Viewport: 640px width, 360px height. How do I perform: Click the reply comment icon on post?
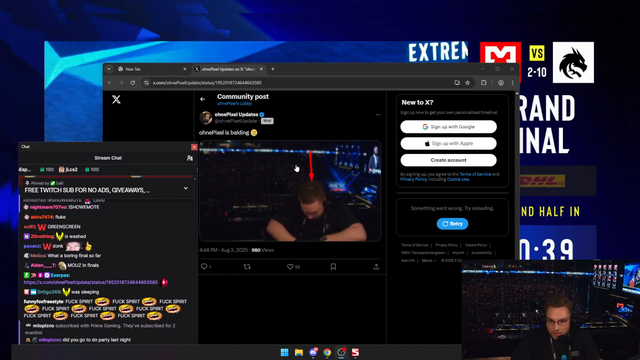(204, 267)
